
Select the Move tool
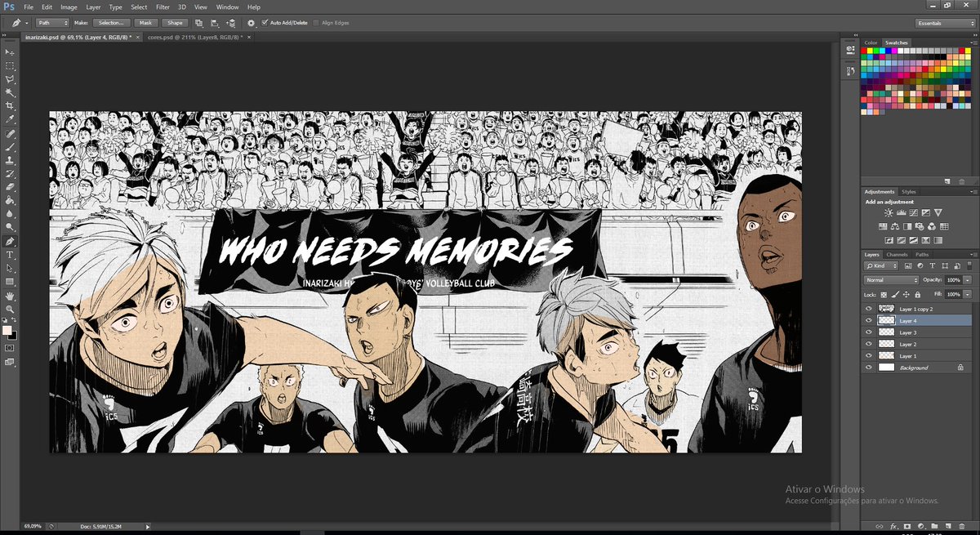point(10,51)
